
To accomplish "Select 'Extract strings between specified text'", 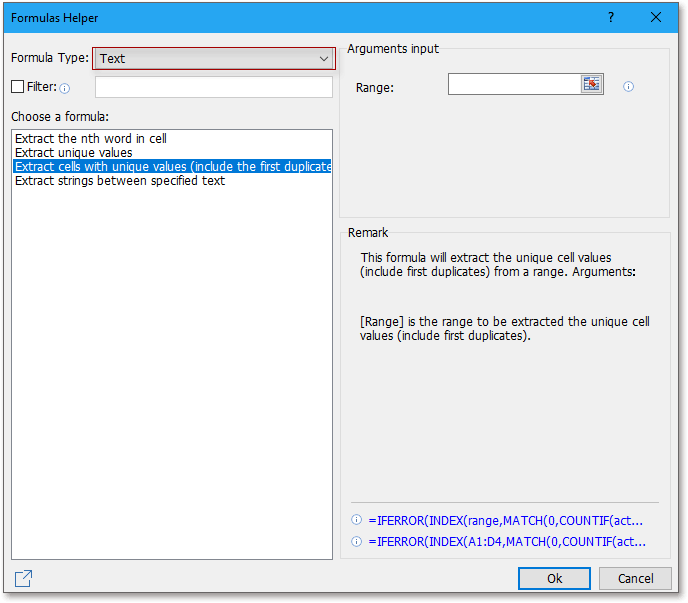I will pos(120,180).
